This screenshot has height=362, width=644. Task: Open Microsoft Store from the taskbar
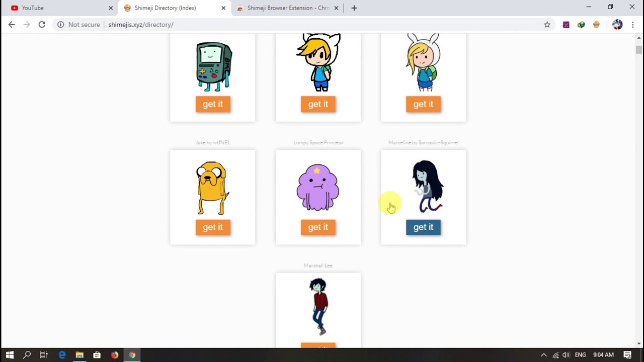tap(97, 355)
